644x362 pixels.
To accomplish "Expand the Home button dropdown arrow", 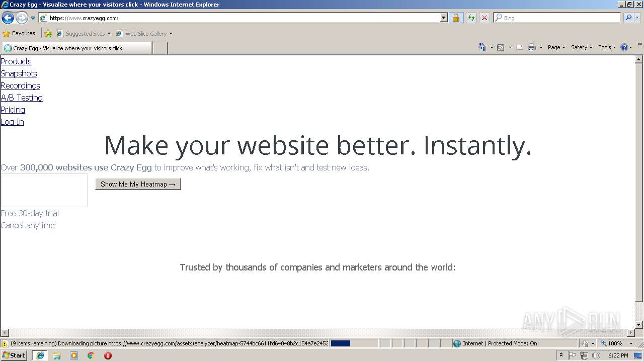I will point(492,47).
